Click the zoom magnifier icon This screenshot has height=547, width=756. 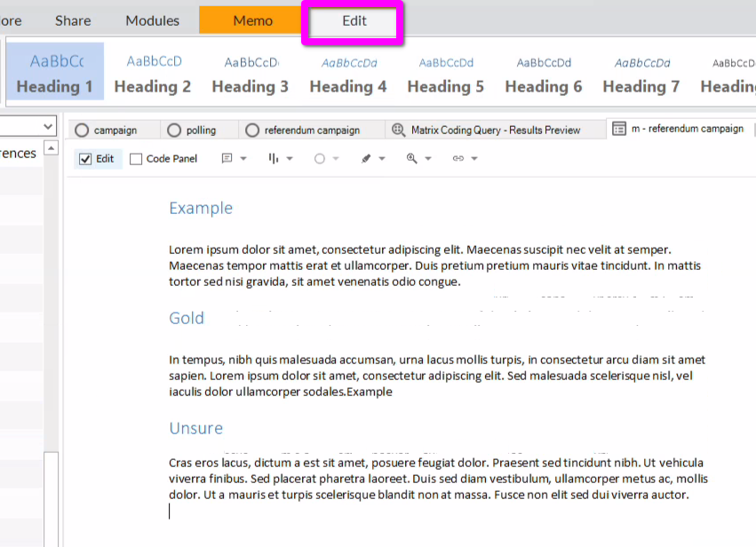(x=411, y=159)
